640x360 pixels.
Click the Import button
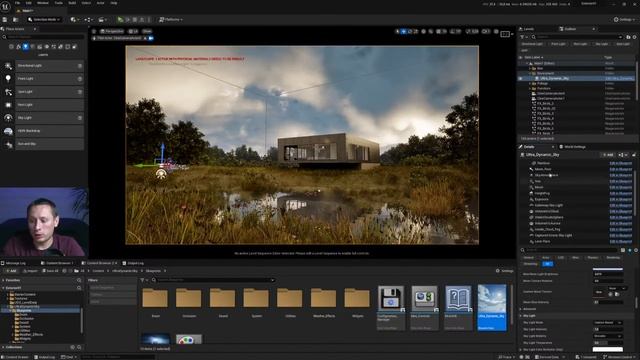[30, 271]
